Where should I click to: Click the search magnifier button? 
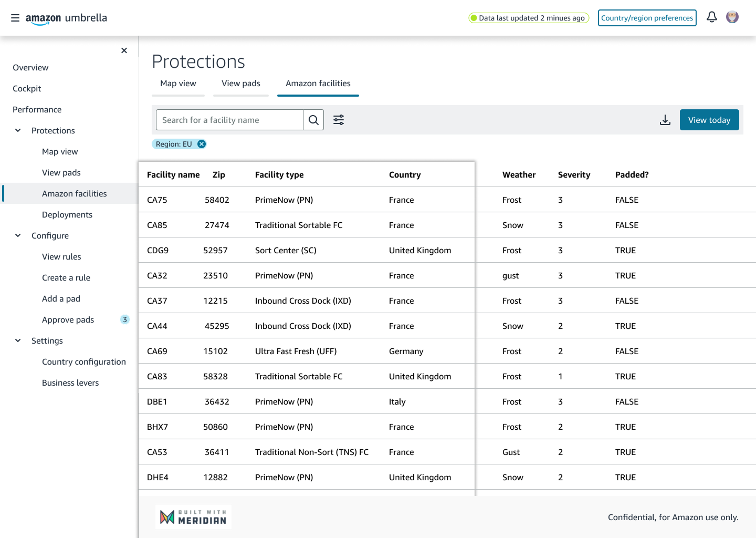[313, 120]
